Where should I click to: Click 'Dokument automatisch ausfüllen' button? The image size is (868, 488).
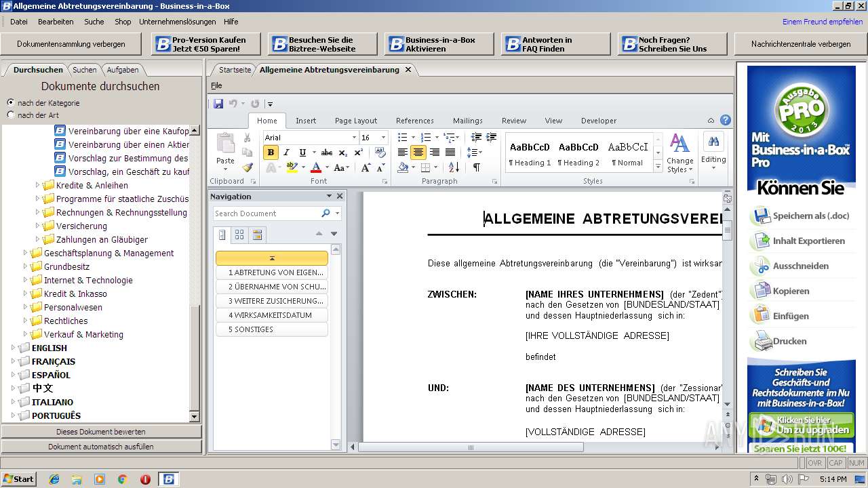[x=101, y=447]
